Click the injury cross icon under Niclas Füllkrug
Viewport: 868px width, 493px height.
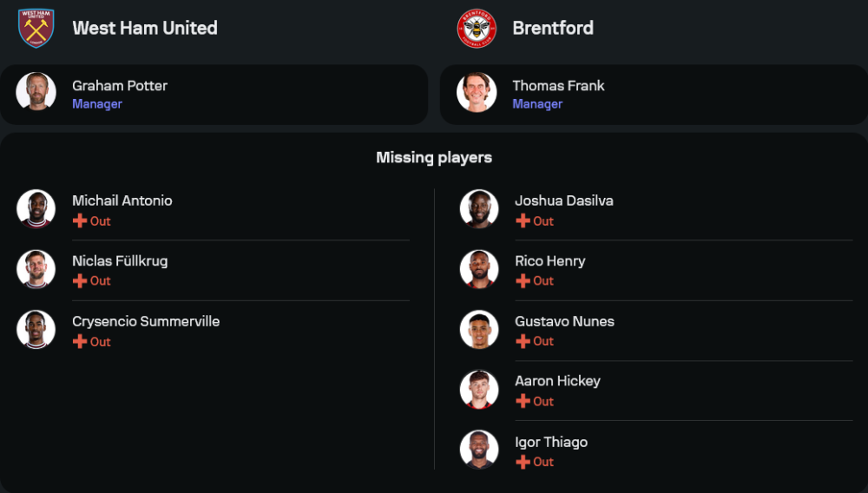80,281
